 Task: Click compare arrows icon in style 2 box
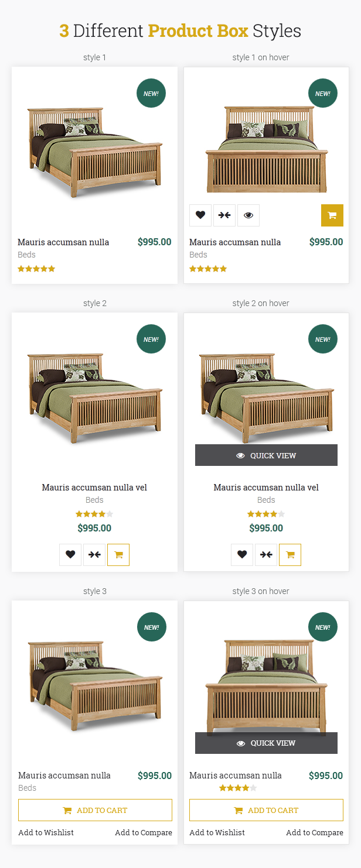point(94,555)
